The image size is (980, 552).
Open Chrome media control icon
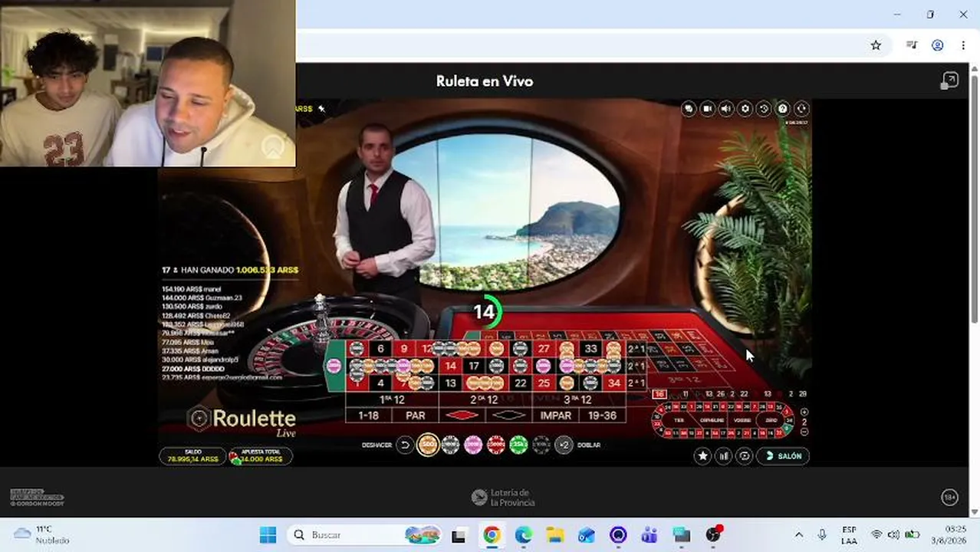[x=911, y=45]
